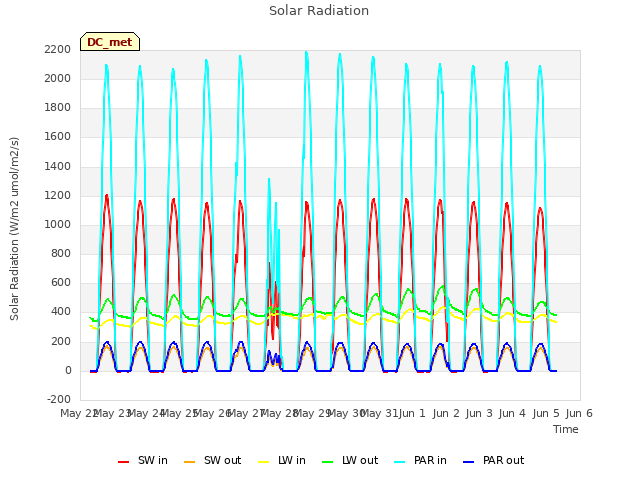
Task: Click the 1000 y-axis tick label
Action: 58,224
